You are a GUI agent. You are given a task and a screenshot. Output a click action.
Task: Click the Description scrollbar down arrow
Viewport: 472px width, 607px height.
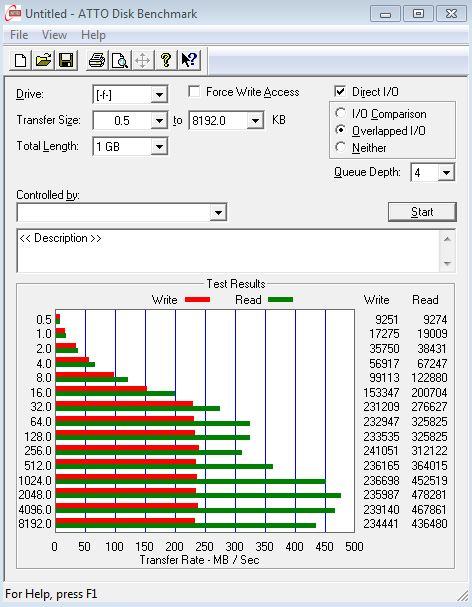447,264
